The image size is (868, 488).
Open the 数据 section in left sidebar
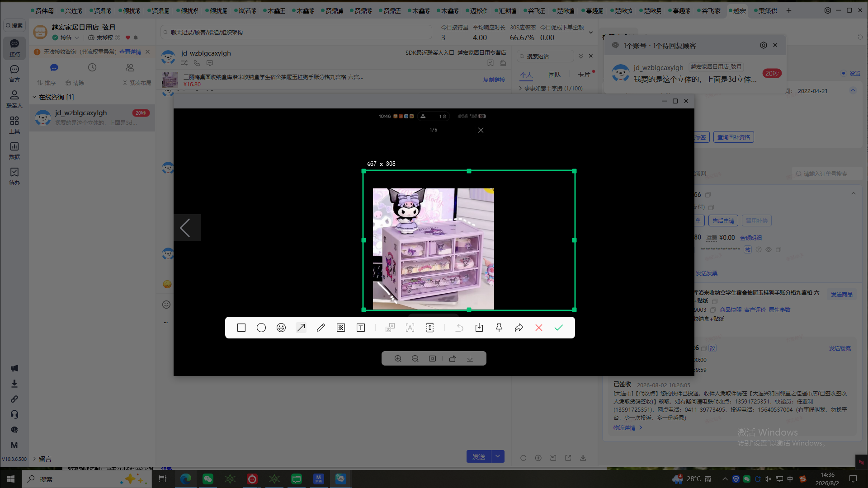14,151
